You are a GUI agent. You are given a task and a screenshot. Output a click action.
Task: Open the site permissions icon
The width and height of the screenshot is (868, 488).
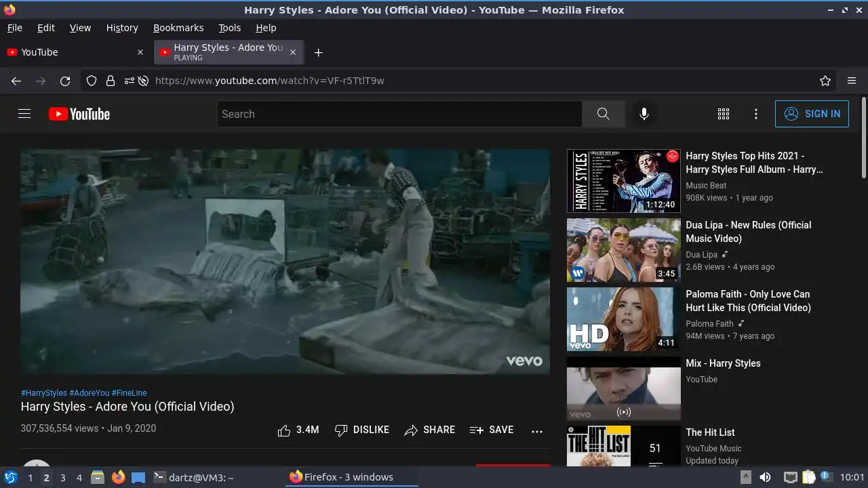(x=129, y=81)
